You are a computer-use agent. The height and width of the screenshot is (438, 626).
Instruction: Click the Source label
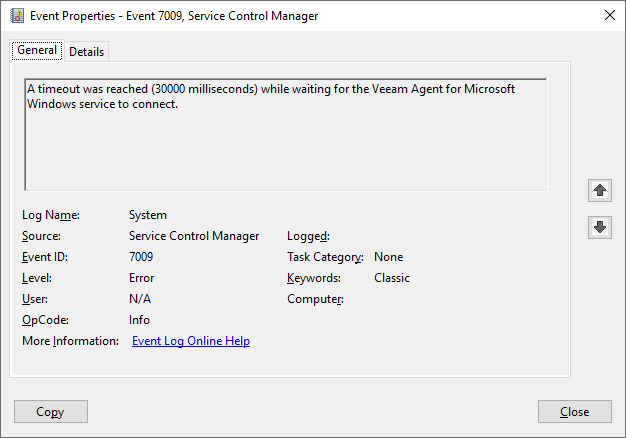(41, 236)
